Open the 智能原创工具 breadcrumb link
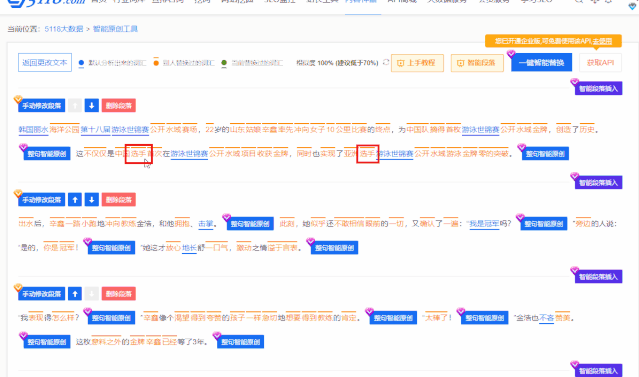The image size is (639, 377). point(115,29)
